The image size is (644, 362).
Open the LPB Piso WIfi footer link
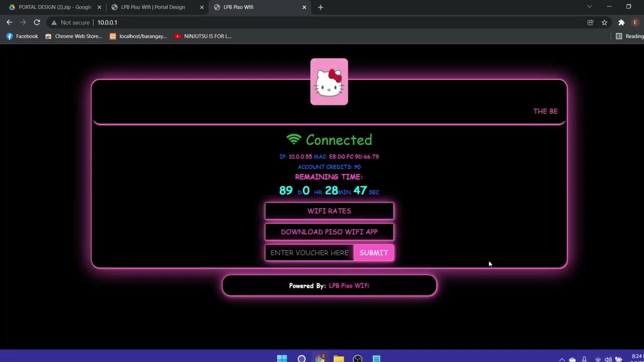pyautogui.click(x=349, y=286)
